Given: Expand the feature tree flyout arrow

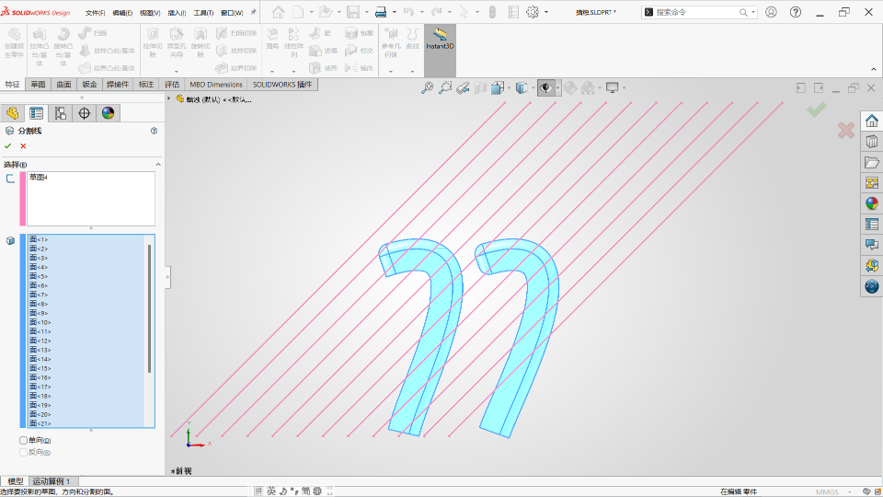Looking at the screenshot, I should [168, 99].
